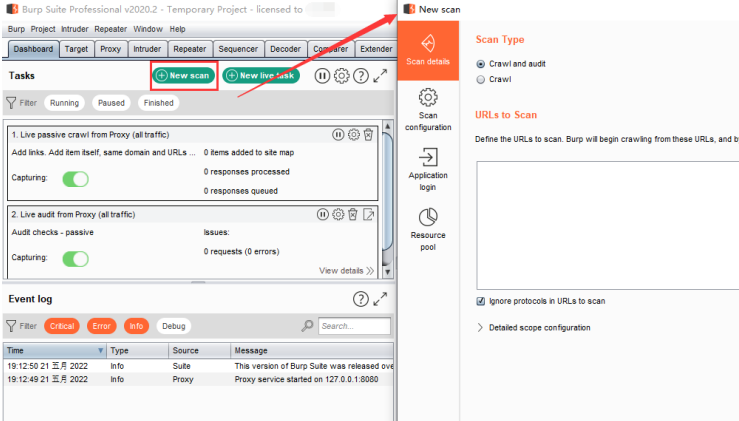Click the Type column header

(x=137, y=350)
